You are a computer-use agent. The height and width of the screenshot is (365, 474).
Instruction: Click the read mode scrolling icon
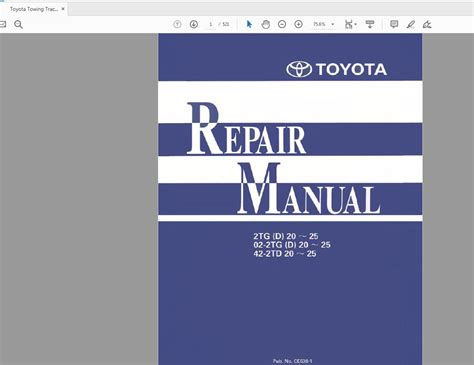370,24
